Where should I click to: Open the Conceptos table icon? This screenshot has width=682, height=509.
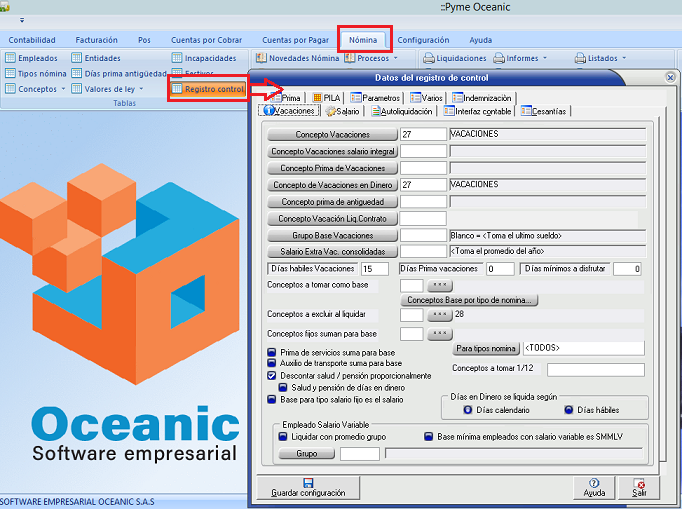click(x=10, y=89)
